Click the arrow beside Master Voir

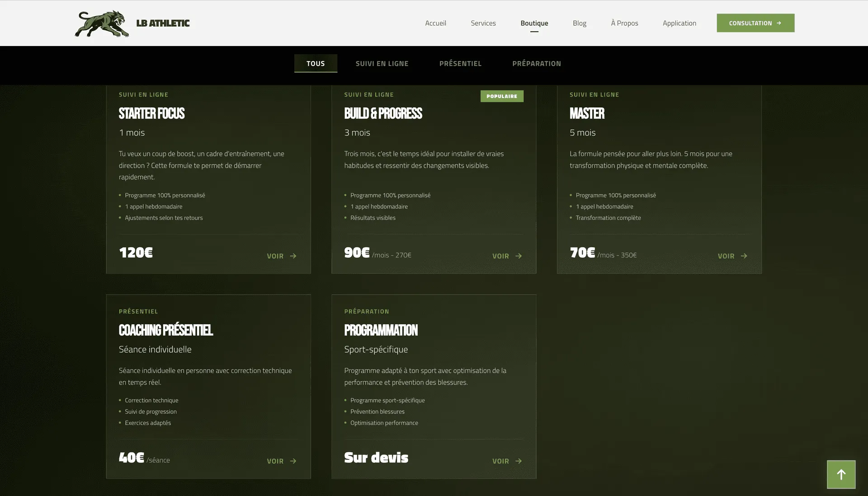[744, 256]
